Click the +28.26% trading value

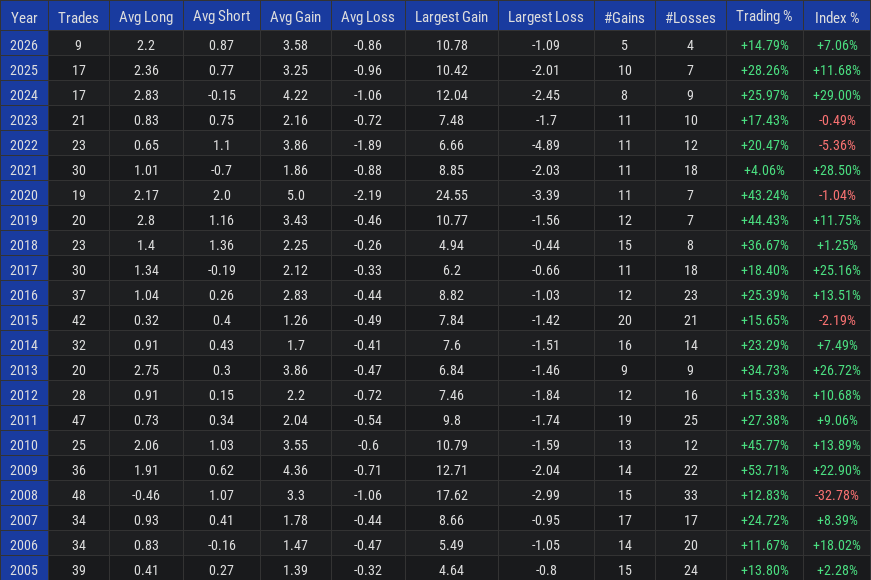[x=764, y=70]
